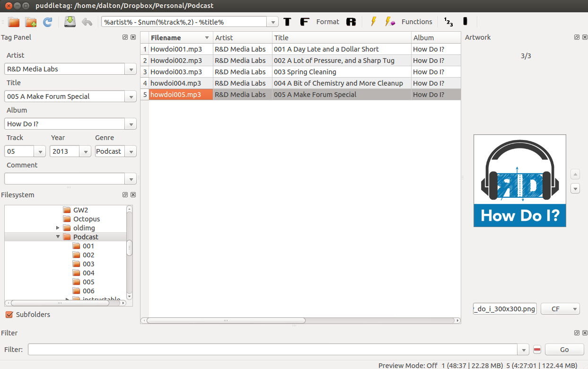Viewport: 588px width, 369px height.
Task: Open the Year dropdown showing 2013
Action: click(85, 151)
